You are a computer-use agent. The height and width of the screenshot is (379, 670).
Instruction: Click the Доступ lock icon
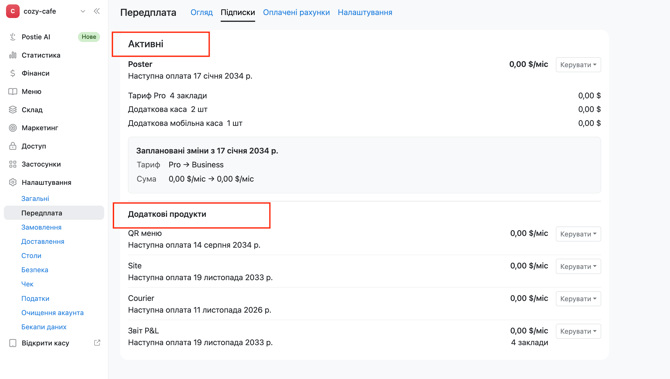click(13, 146)
